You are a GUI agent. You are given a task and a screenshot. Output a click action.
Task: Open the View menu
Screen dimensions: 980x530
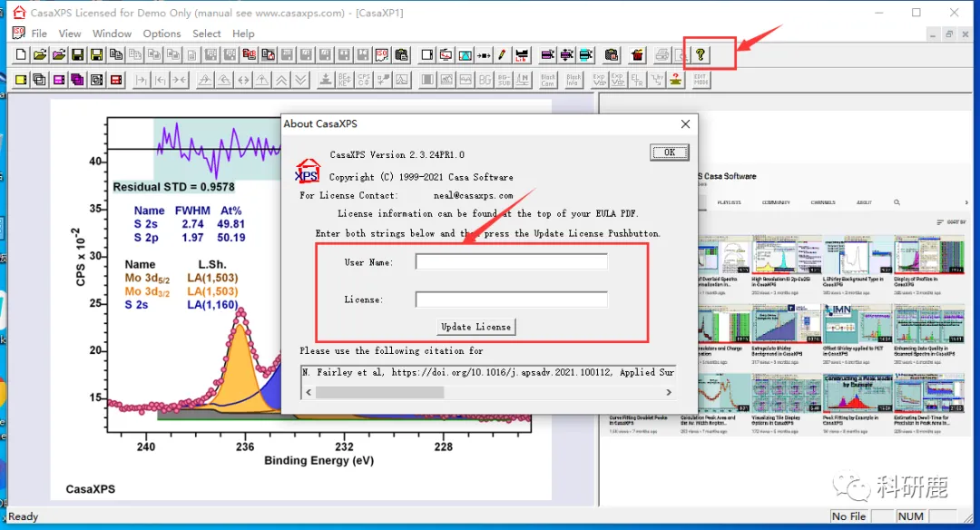(x=70, y=34)
